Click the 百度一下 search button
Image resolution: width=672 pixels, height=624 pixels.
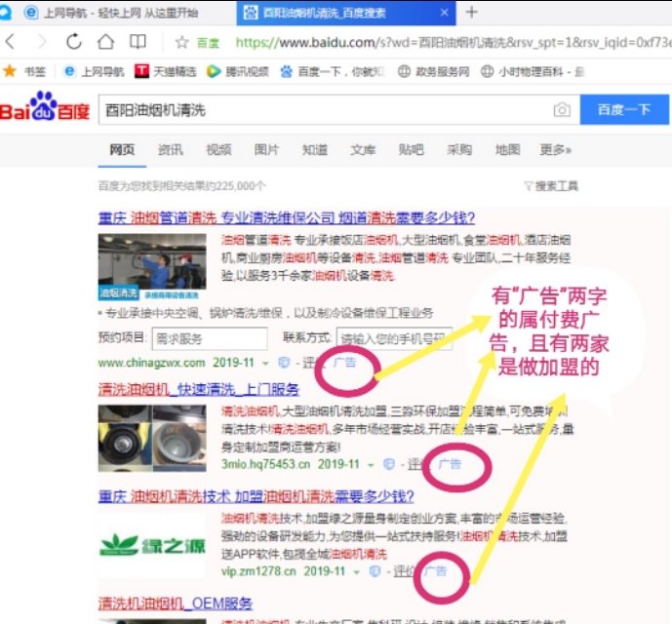coord(624,110)
